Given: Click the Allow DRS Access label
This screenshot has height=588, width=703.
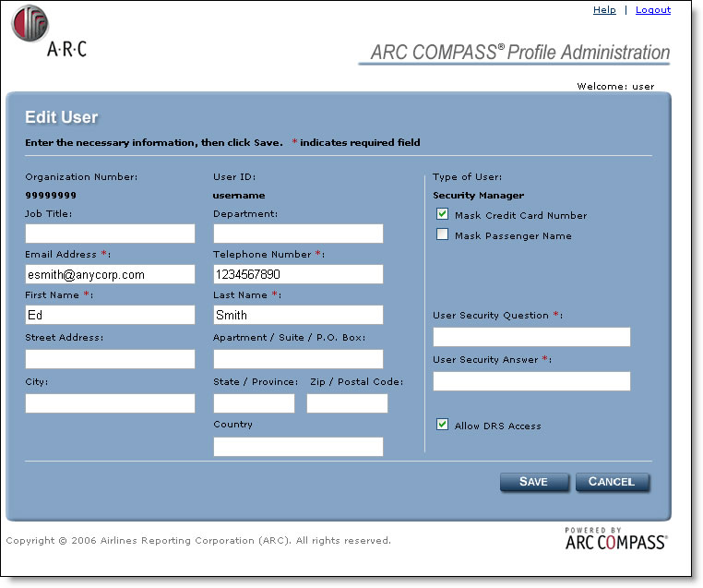Looking at the screenshot, I should tap(497, 426).
